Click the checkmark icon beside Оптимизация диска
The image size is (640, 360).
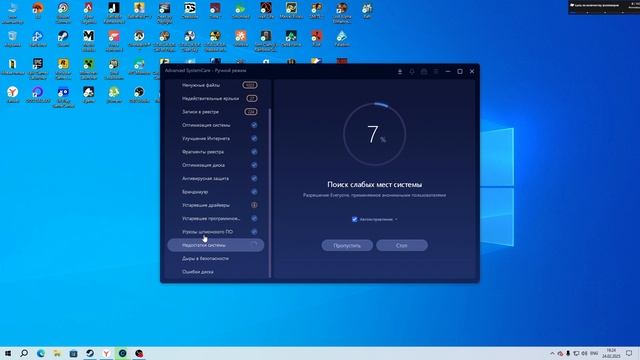click(254, 165)
